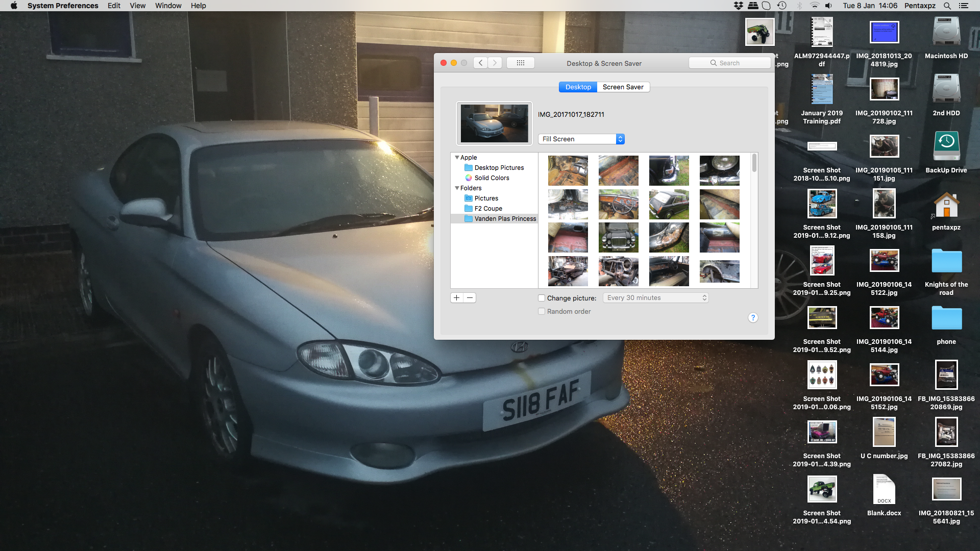Viewport: 980px width, 551px height.
Task: Open the Apple menu
Action: click(14, 6)
